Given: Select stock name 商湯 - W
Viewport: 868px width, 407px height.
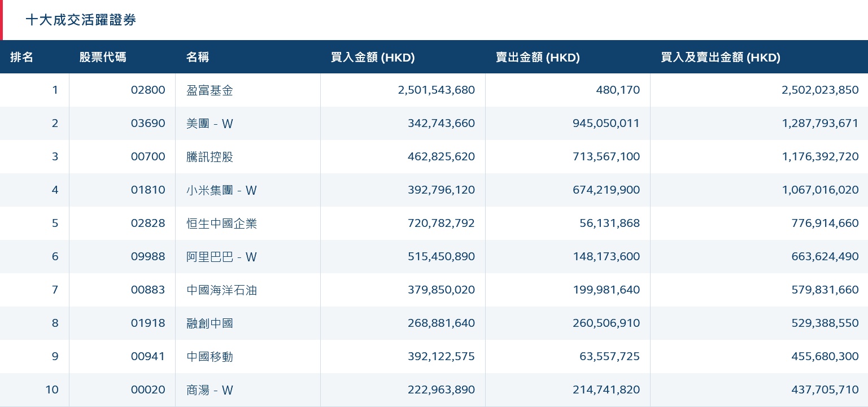Looking at the screenshot, I should point(210,390).
